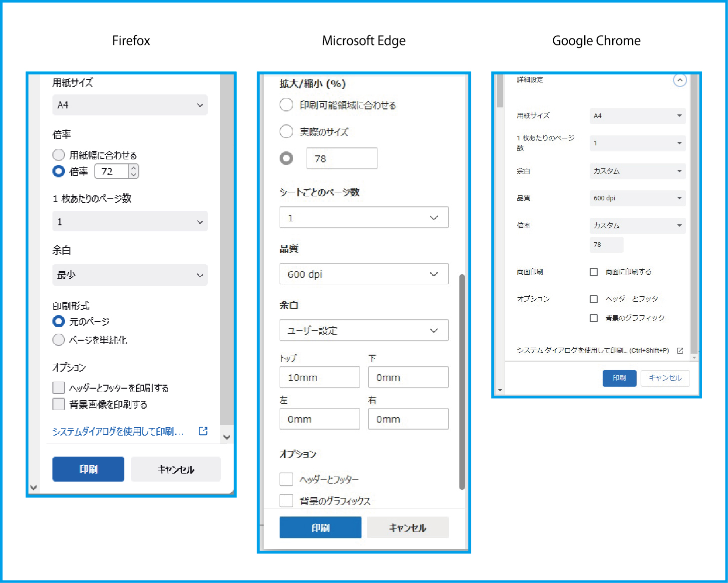
Task: Select Firefox 用紙幅に合わせる radio button
Action: (58, 155)
